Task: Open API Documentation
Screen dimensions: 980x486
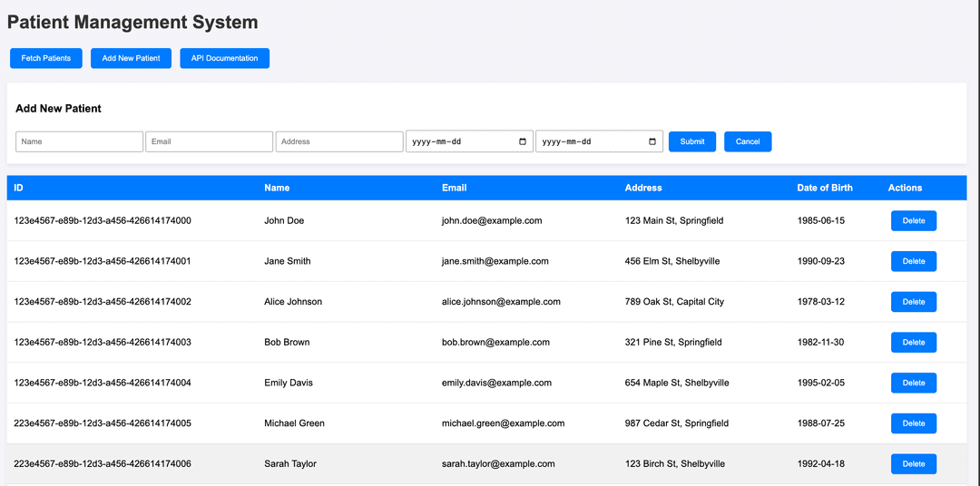Action: pos(224,58)
